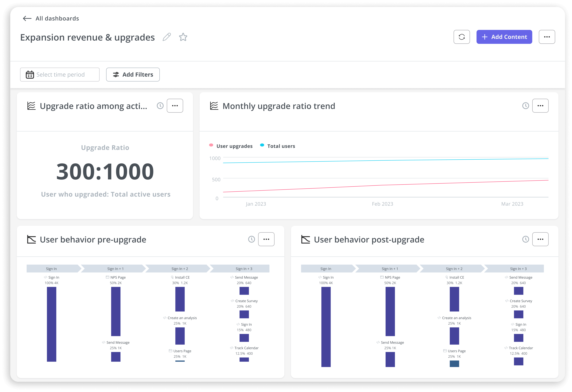The height and width of the screenshot is (392, 572).
Task: Click the calendar icon in the time period selector
Action: tap(30, 74)
